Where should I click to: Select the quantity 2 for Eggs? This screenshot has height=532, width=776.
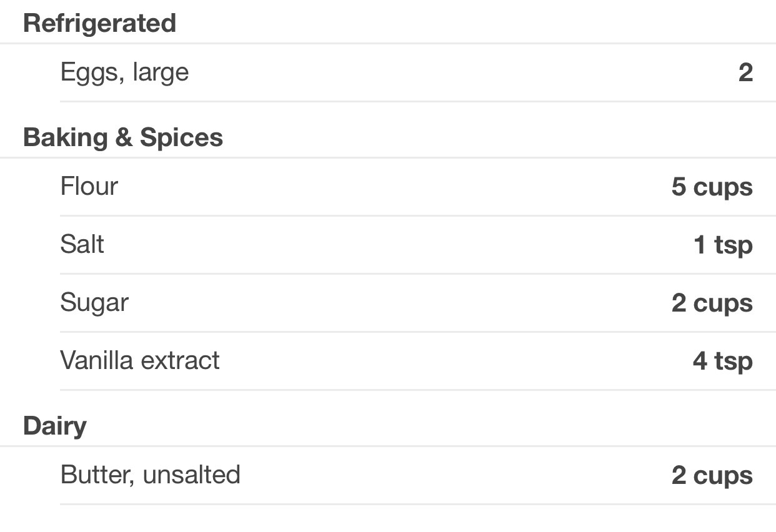click(745, 72)
